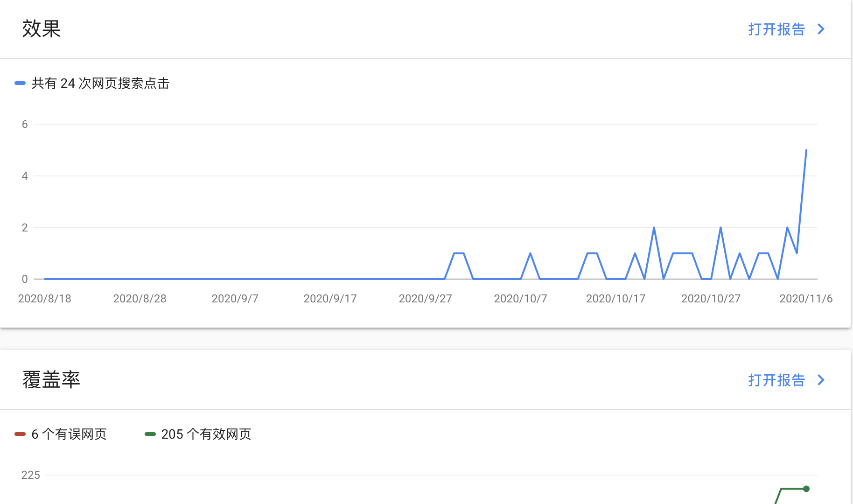Click the green endpoint dot on coverage chart
This screenshot has width=853, height=504.
pyautogui.click(x=806, y=489)
